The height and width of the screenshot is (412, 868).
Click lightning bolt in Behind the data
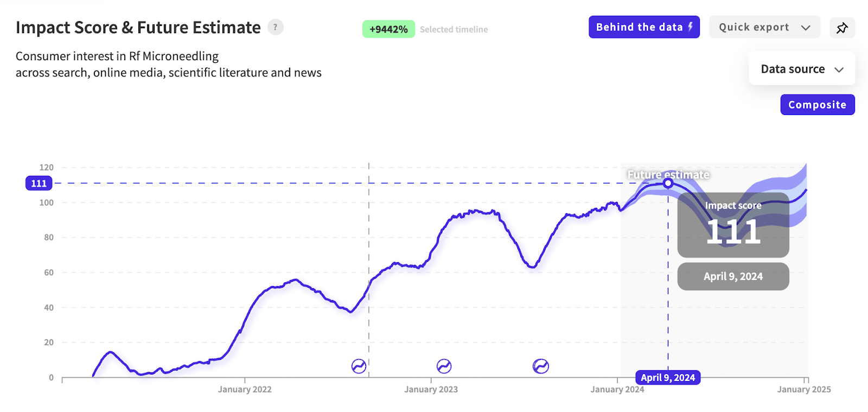point(690,27)
